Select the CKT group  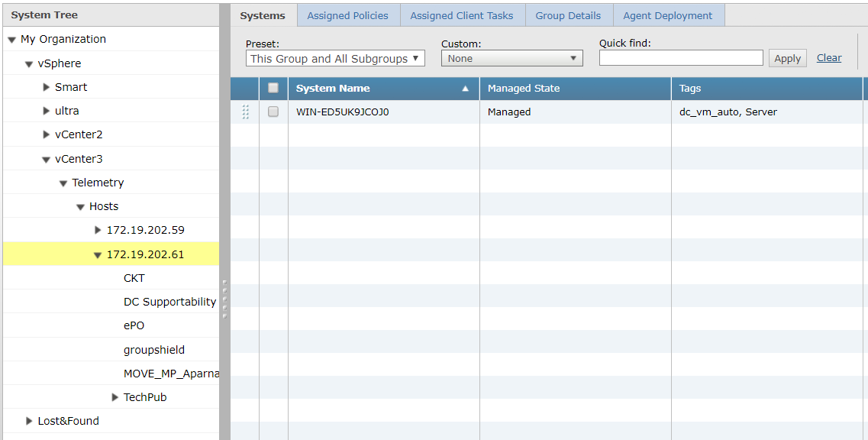pyautogui.click(x=134, y=278)
